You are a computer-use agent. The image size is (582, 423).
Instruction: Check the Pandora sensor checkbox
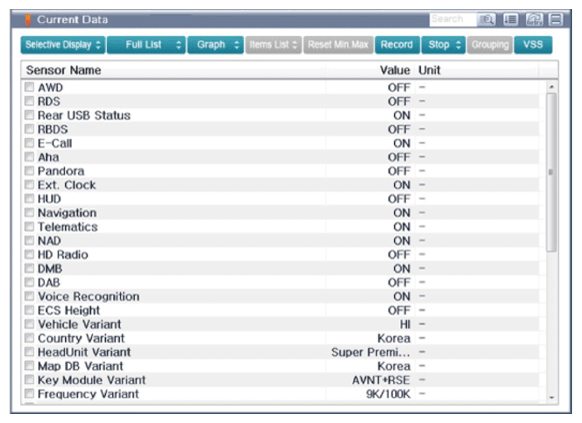(x=29, y=171)
